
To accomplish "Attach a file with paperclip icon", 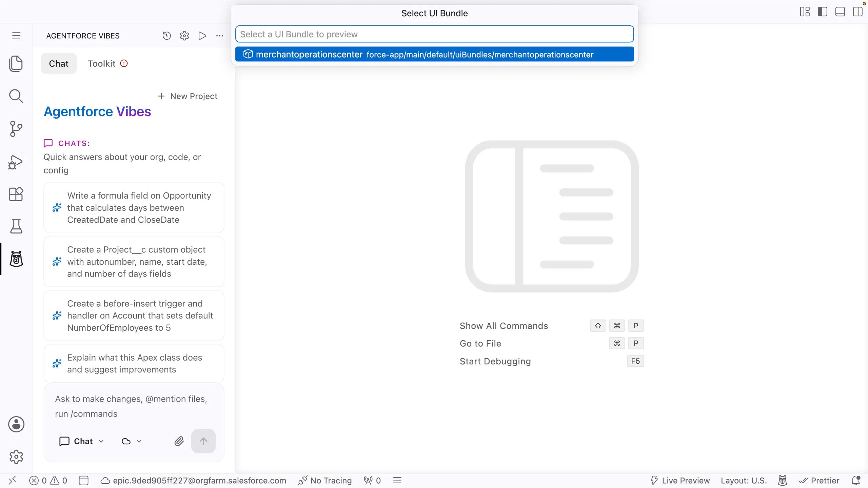I will point(179,441).
